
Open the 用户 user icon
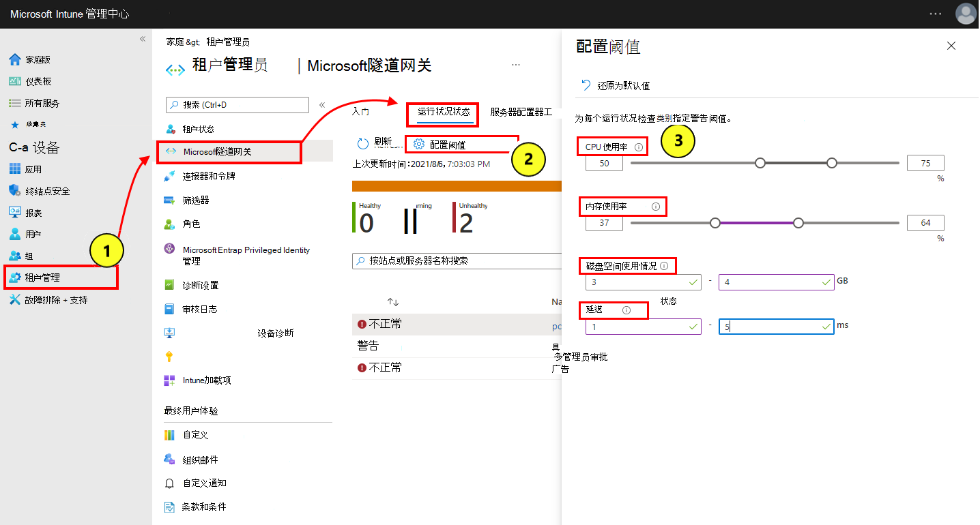pyautogui.click(x=15, y=234)
